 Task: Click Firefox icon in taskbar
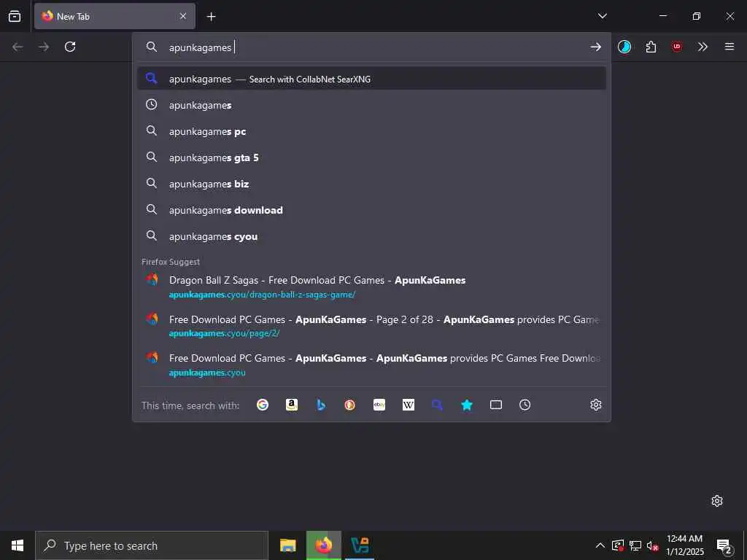pos(323,545)
